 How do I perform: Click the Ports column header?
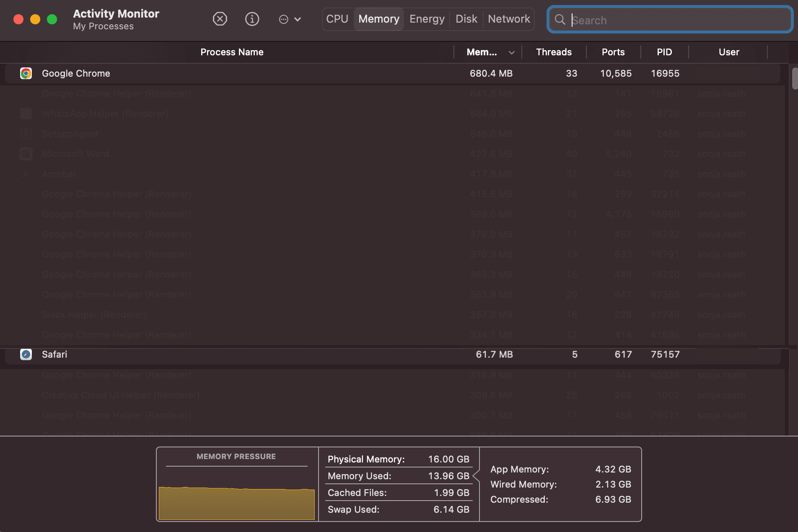(613, 52)
